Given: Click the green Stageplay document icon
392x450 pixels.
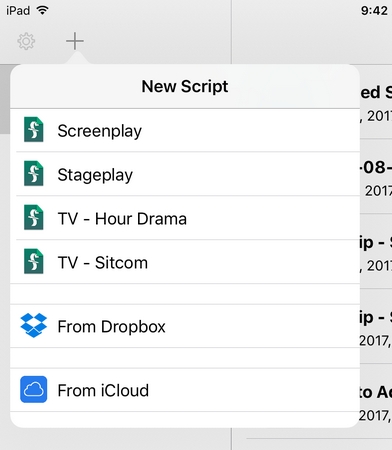Looking at the screenshot, I should (x=34, y=174).
